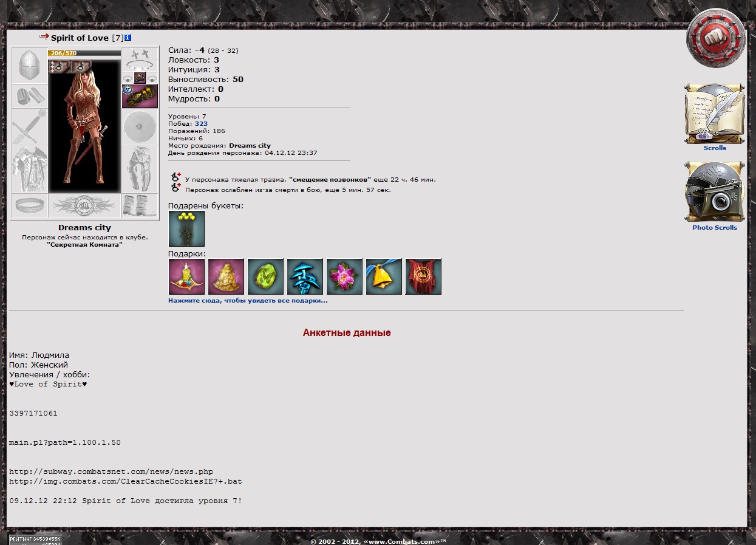Viewport: 756px width, 545px height.
Task: Click the blue mushrooms gift icon
Action: pyautogui.click(x=305, y=276)
